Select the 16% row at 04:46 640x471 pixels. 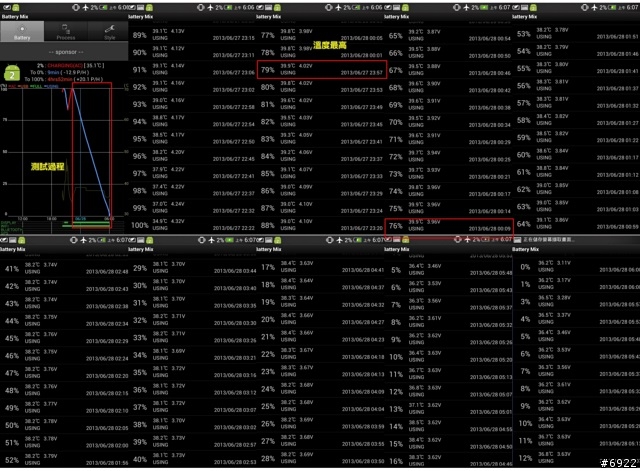(x=448, y=461)
